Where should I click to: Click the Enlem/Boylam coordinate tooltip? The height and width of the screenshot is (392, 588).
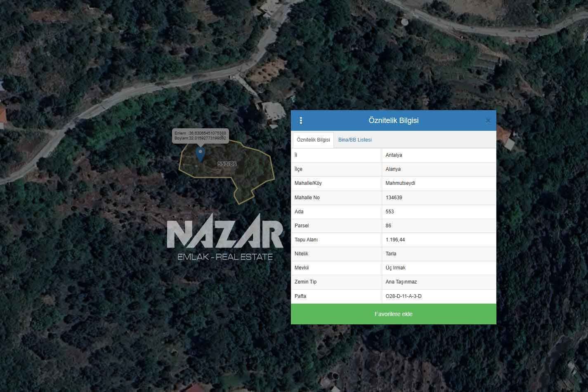pyautogui.click(x=200, y=136)
